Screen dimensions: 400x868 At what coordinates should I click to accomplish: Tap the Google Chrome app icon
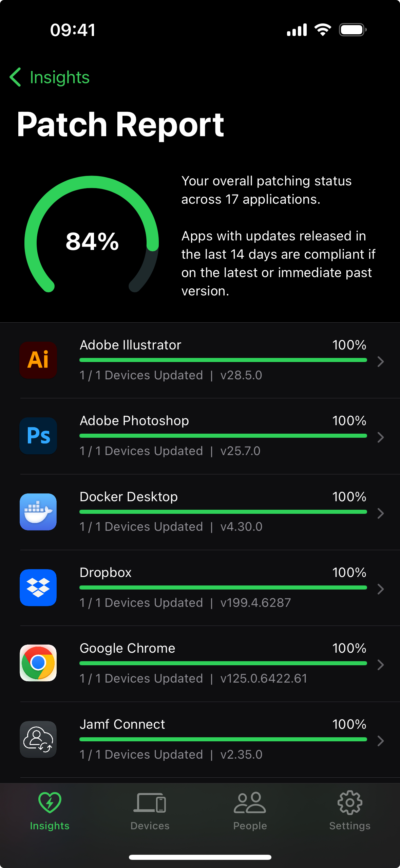click(38, 663)
